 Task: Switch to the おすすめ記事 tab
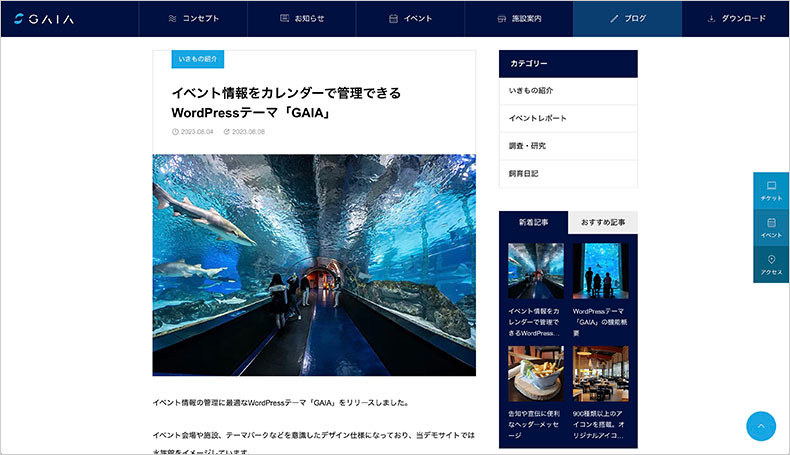tap(603, 222)
